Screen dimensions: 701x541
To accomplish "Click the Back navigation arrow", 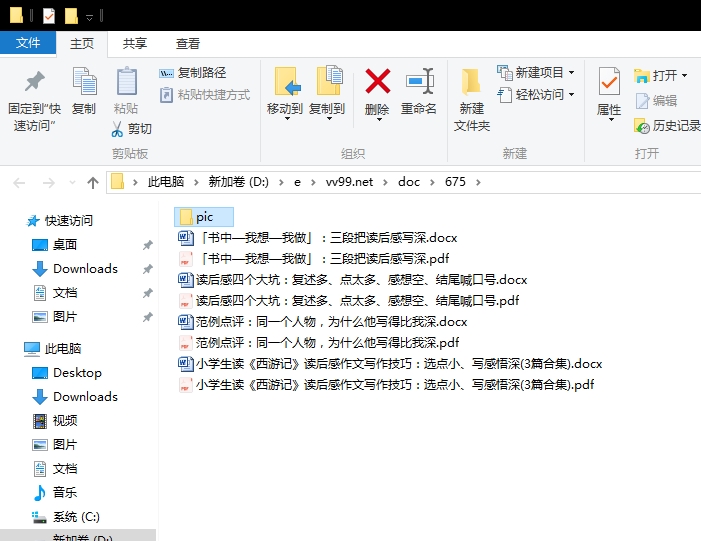I will (19, 182).
